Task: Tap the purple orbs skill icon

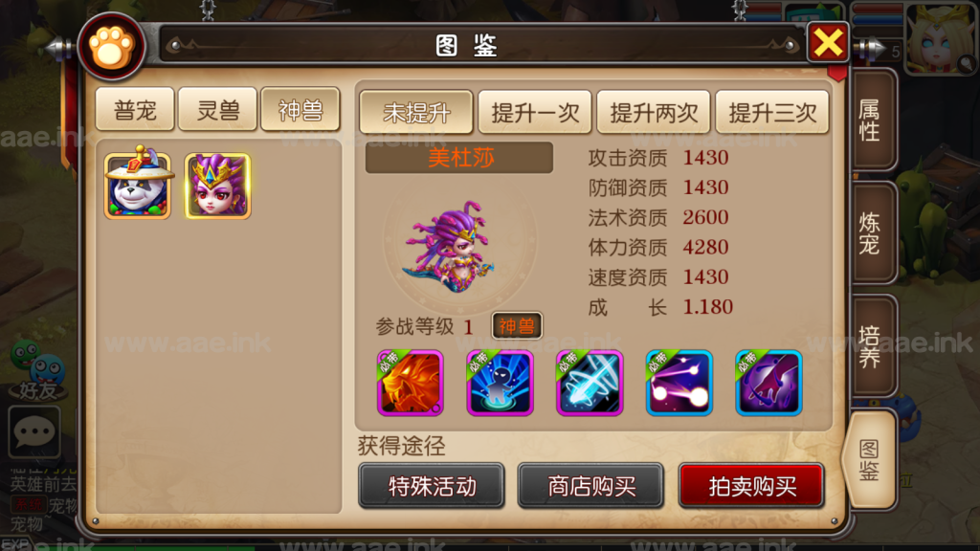Action: coord(679,383)
